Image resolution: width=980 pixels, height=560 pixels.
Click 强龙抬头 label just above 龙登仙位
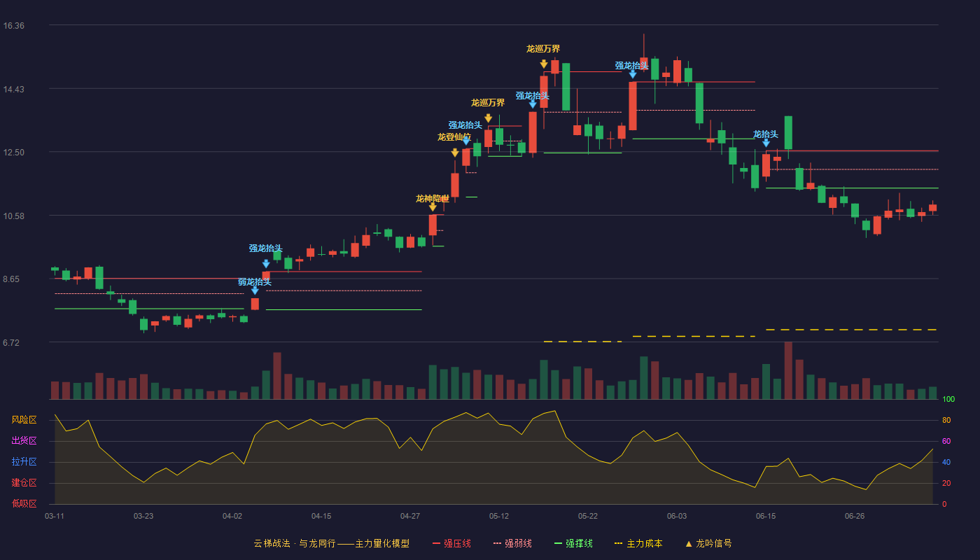465,125
